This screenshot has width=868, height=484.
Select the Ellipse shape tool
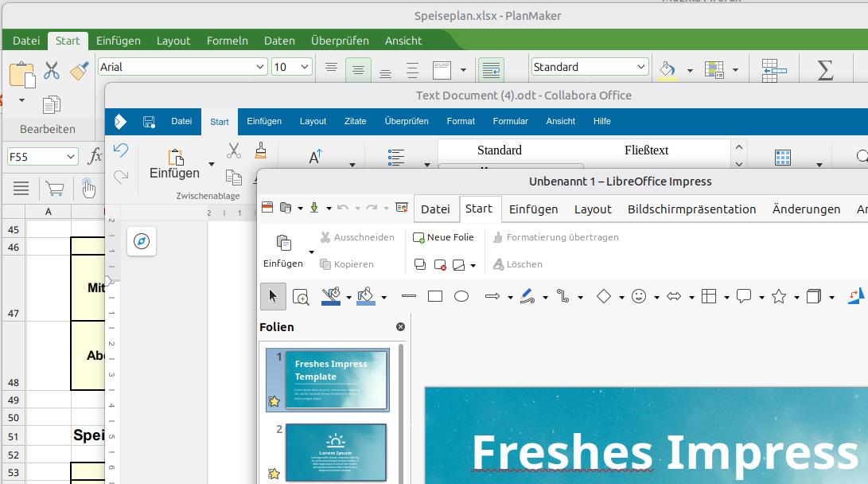461,296
